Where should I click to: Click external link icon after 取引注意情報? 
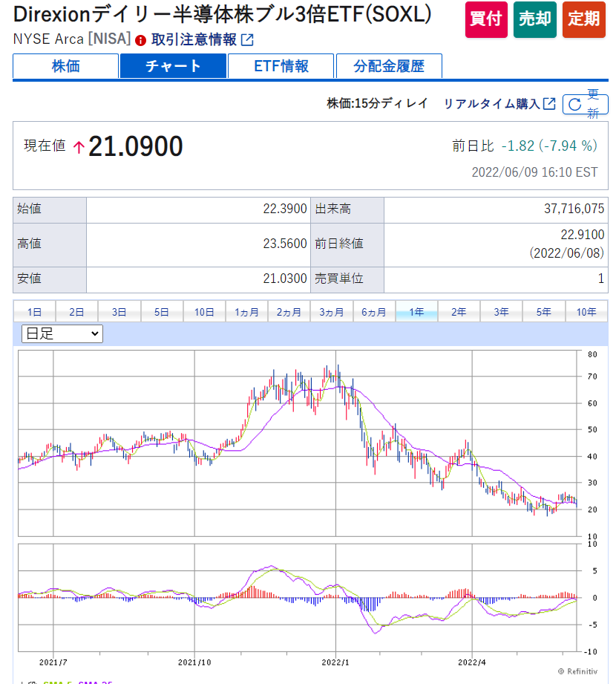(x=247, y=40)
